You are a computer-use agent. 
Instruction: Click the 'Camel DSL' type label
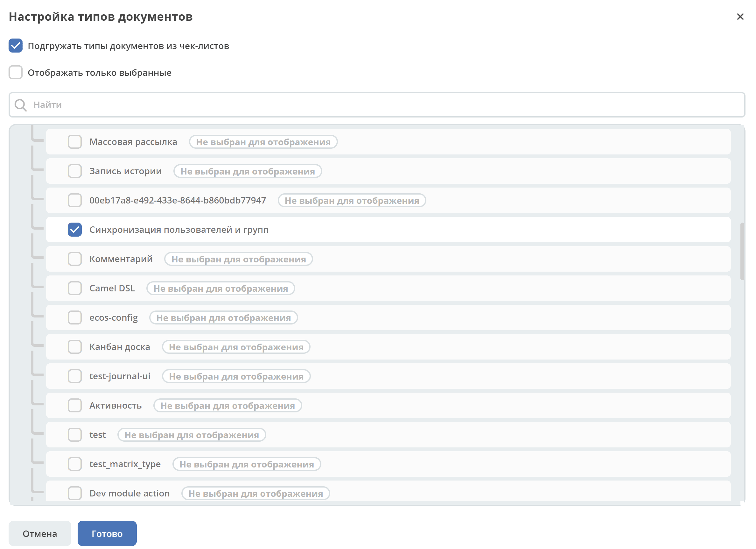(112, 288)
